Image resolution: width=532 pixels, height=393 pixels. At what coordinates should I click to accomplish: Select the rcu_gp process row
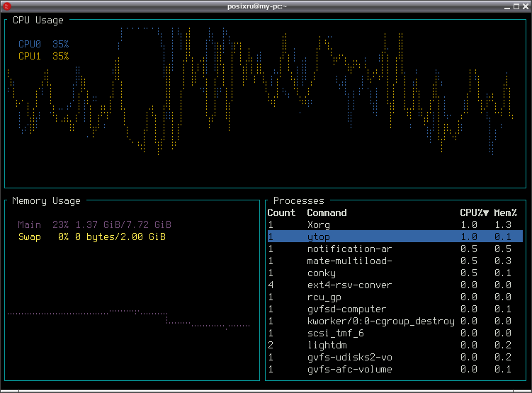point(395,297)
